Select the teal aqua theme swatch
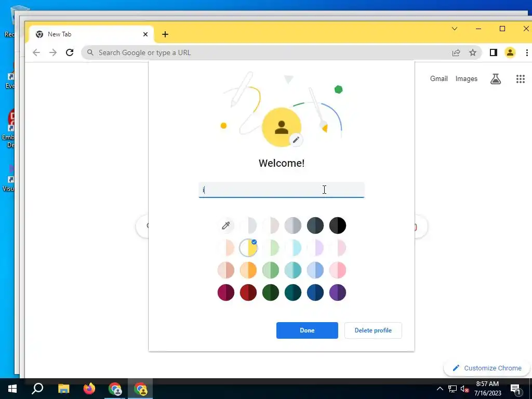532x399 pixels. [x=293, y=270]
